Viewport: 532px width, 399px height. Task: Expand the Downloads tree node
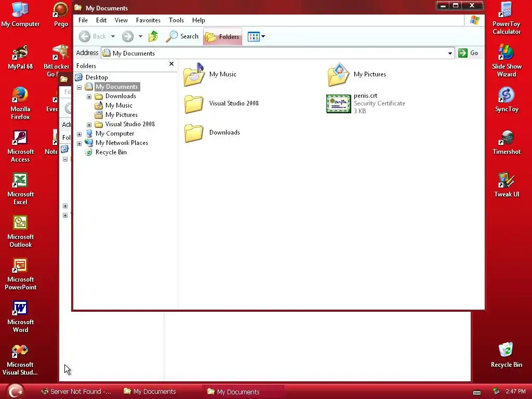click(x=89, y=97)
